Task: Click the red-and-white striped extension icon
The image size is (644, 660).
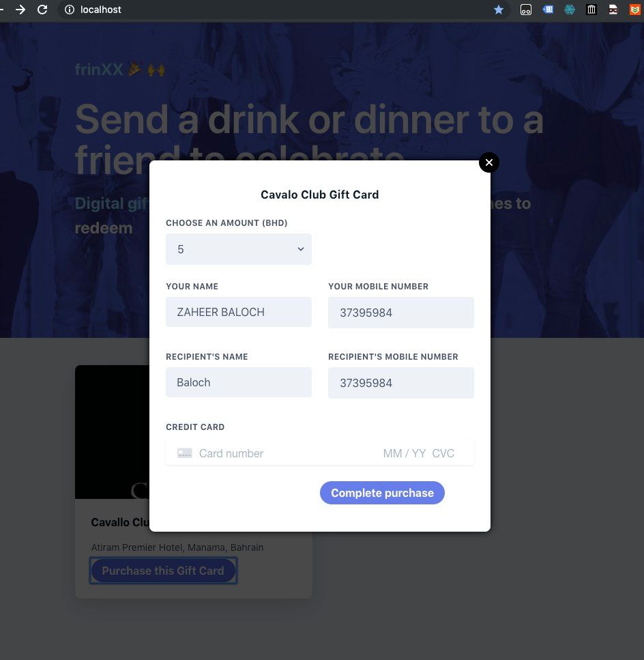Action: [x=613, y=10]
